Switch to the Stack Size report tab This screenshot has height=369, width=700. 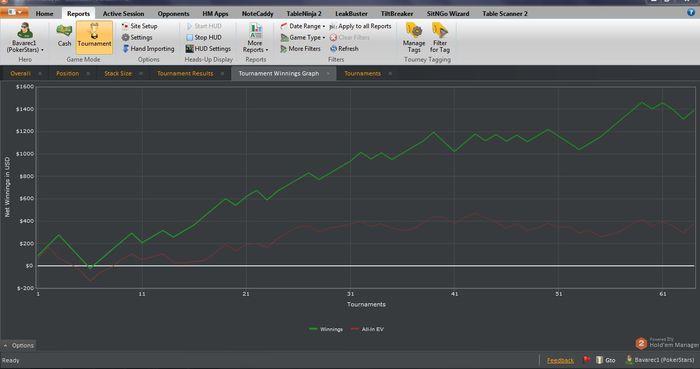[118, 74]
